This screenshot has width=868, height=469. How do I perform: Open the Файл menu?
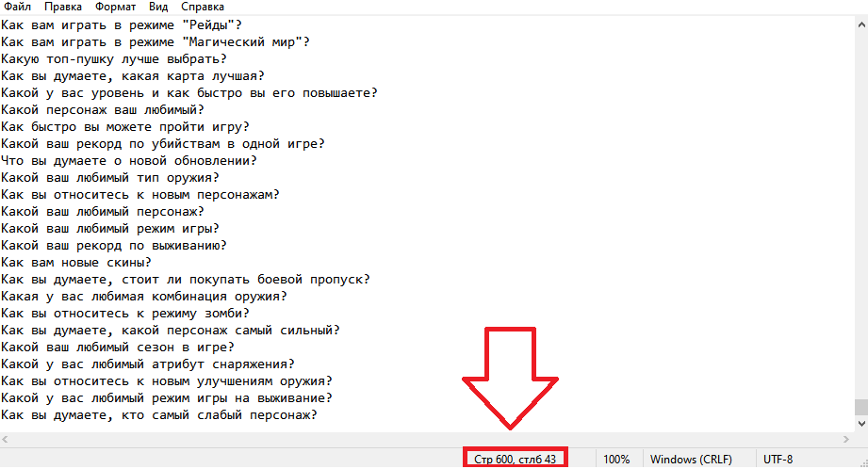coord(17,7)
